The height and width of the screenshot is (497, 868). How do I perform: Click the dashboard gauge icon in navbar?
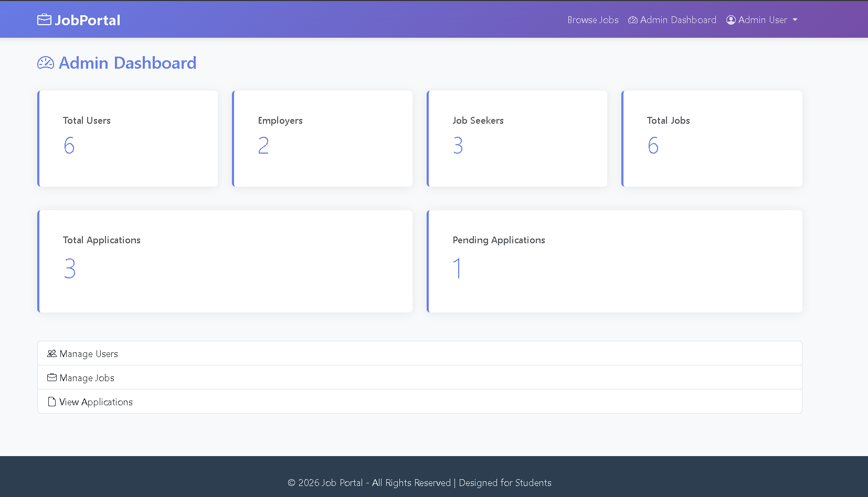[633, 20]
